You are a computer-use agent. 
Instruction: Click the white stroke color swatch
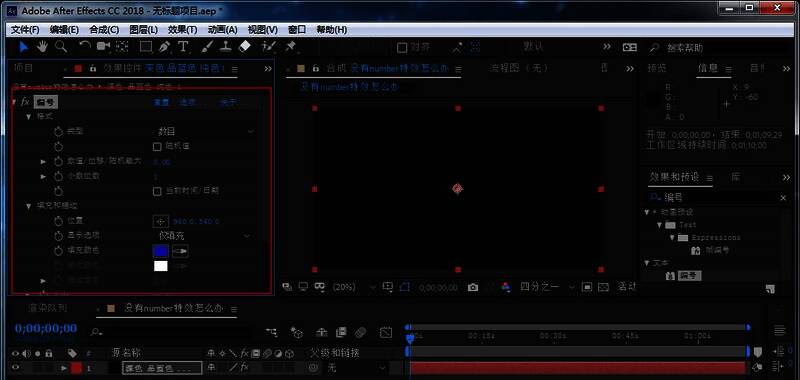pyautogui.click(x=161, y=266)
